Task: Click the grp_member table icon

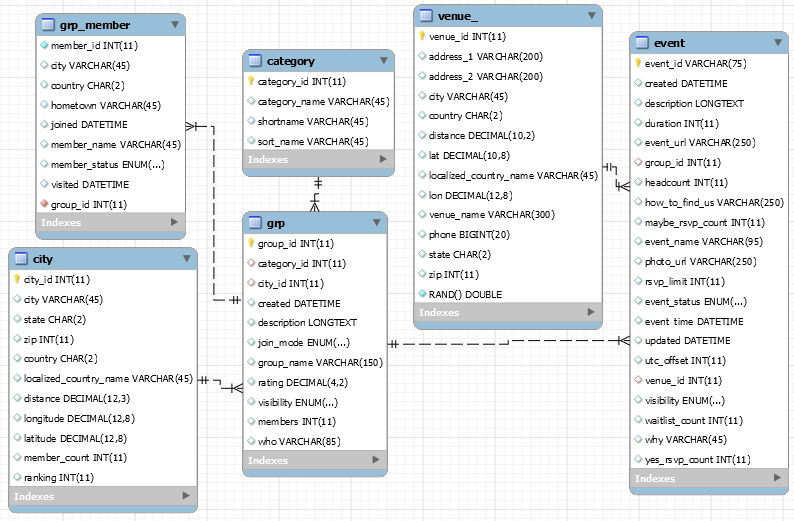Action: point(48,24)
